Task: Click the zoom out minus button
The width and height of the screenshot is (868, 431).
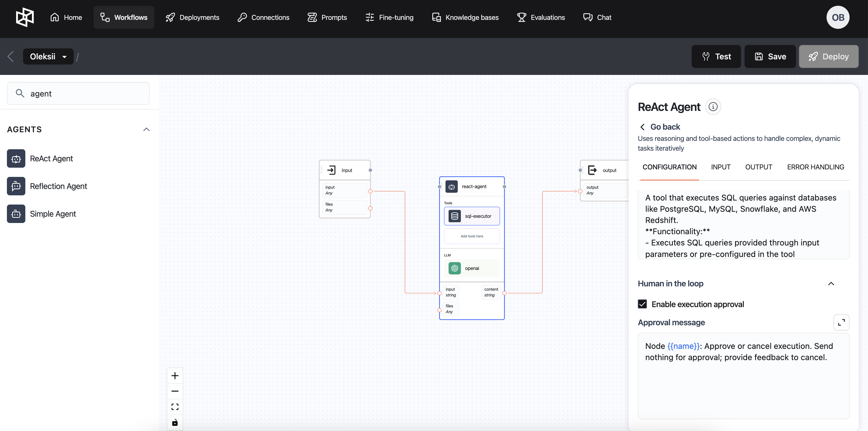Action: [174, 391]
